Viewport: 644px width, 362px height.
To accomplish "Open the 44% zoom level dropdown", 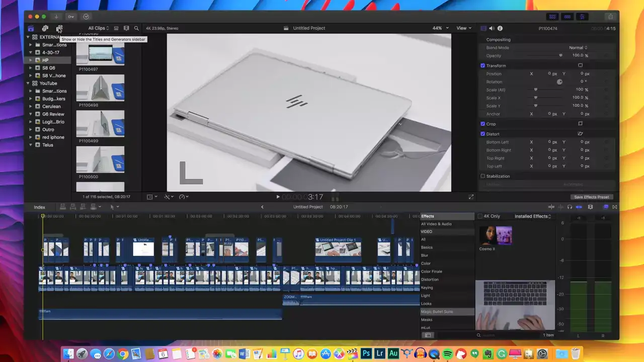I will (441, 28).
